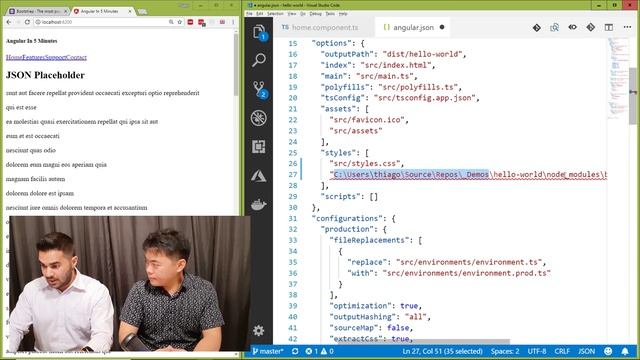Click the editor horizontal scrollbar
The image size is (640, 360).
coord(424,342)
